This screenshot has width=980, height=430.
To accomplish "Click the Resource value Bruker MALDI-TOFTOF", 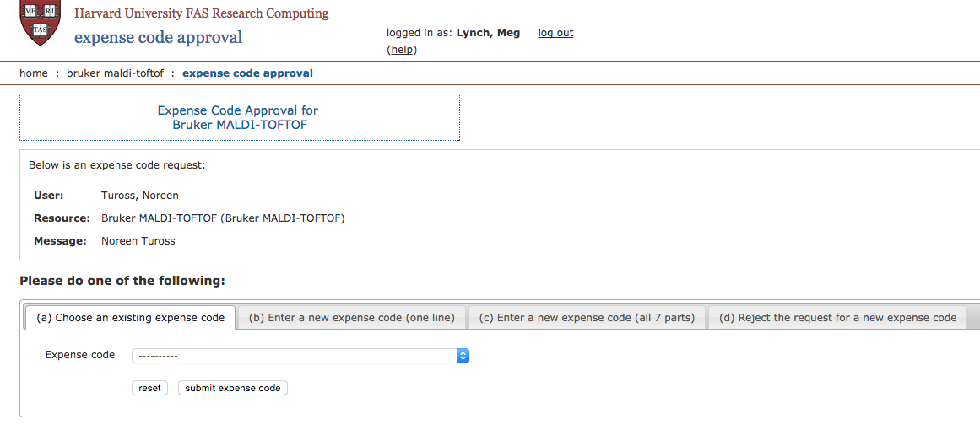I will coord(223,218).
